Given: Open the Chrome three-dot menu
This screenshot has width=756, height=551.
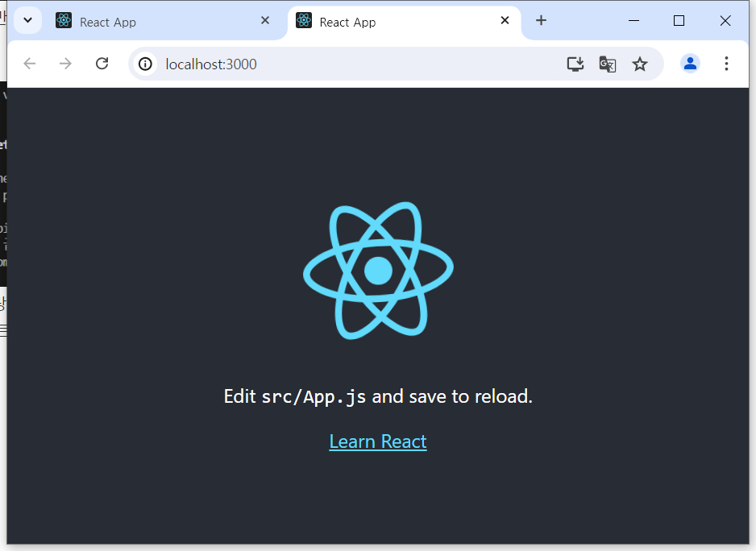Looking at the screenshot, I should coord(726,64).
